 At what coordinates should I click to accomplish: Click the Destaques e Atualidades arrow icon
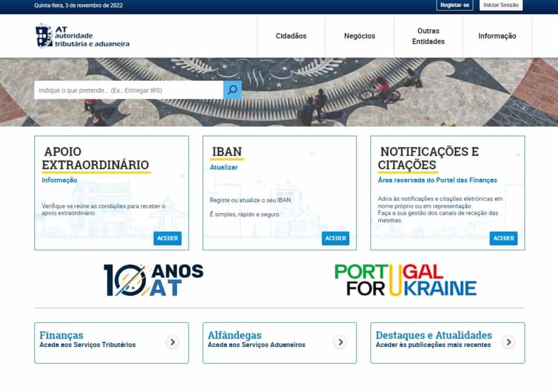tap(508, 342)
